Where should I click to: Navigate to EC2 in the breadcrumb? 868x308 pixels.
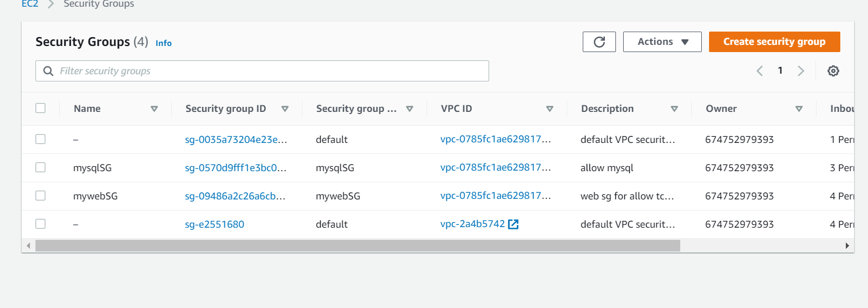pos(29,4)
